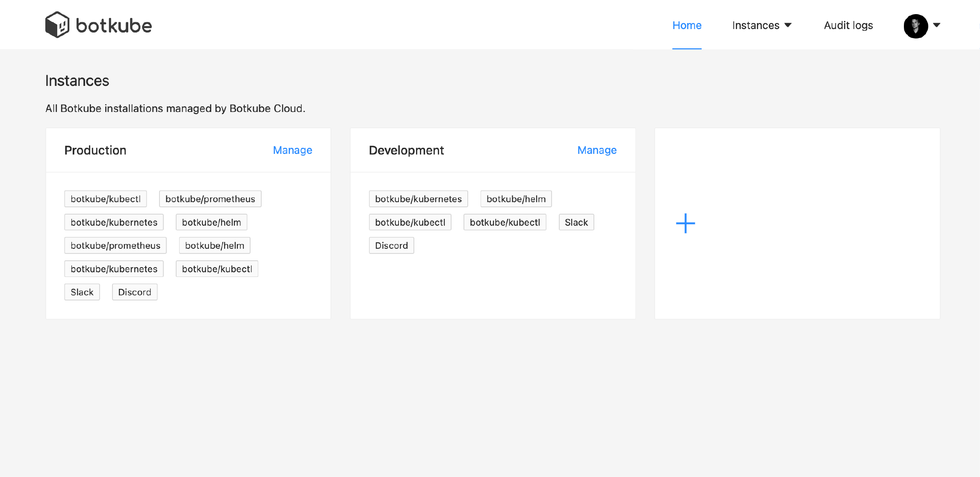Select the botkube/kubernetes tag in Development

[418, 198]
